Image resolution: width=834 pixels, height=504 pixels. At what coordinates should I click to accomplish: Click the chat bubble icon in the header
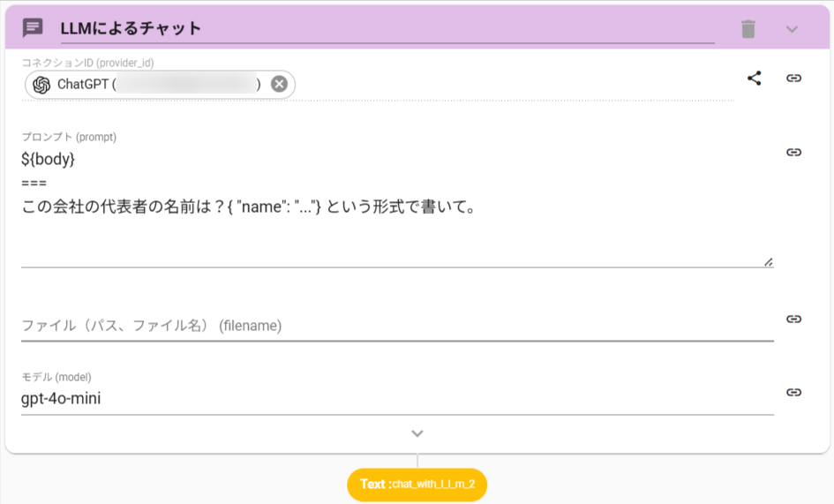coord(33,28)
